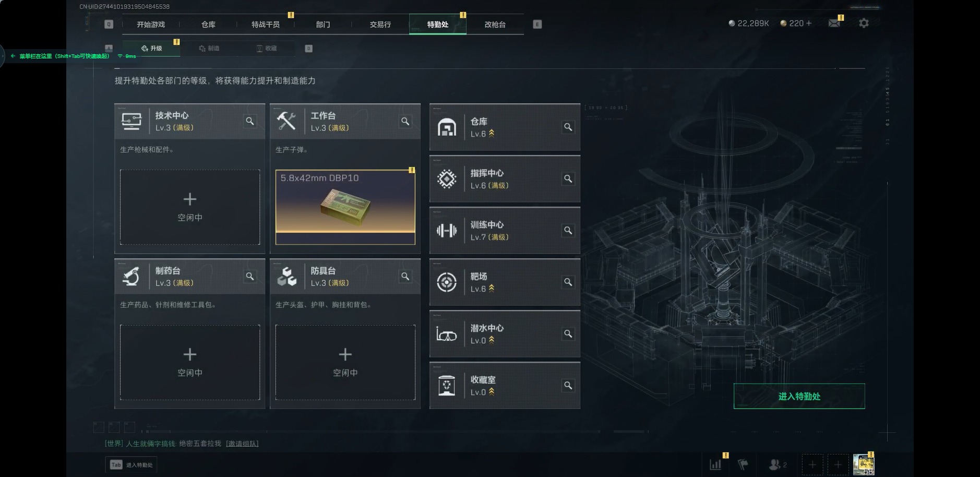Upgrade 潜水中心 via its yellow chevrons
This screenshot has height=477, width=980.
tap(491, 340)
